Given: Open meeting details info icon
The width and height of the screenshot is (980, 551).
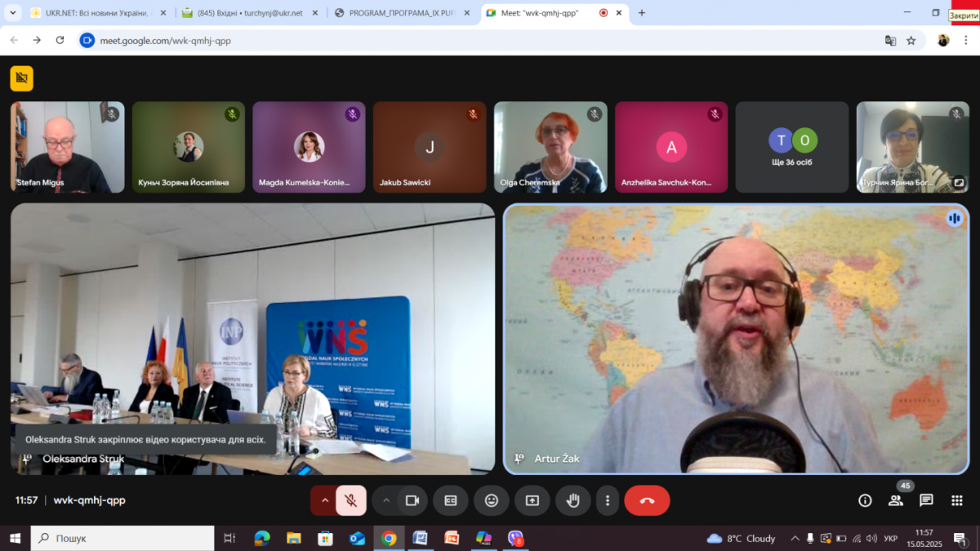Looking at the screenshot, I should click(865, 500).
